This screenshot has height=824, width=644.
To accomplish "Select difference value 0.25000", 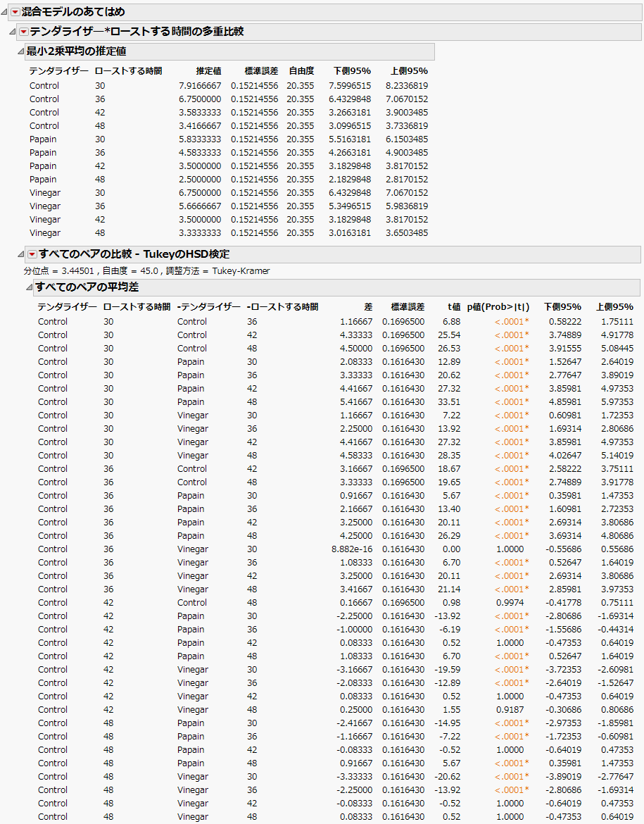I will pyautogui.click(x=356, y=710).
